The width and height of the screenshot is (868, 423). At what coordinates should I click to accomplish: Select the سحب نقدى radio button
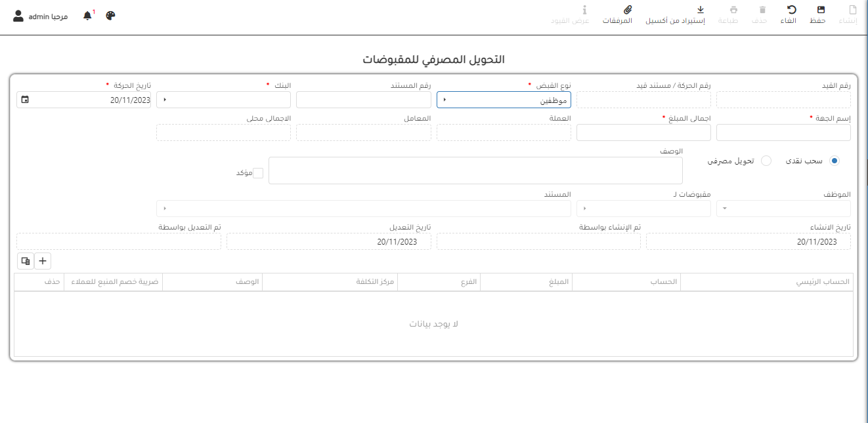(835, 161)
